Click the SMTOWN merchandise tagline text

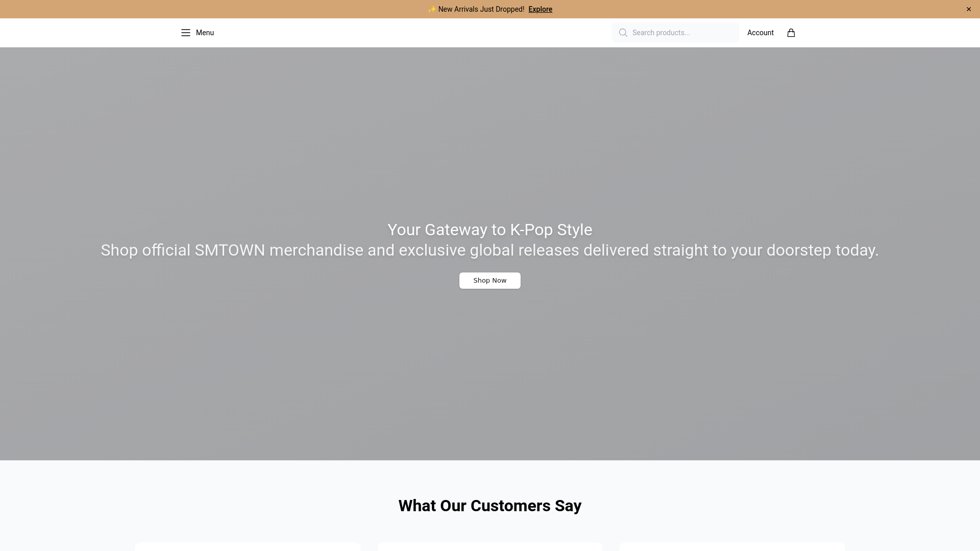(490, 250)
